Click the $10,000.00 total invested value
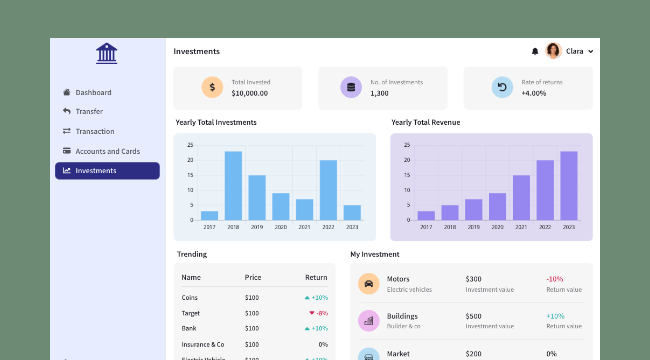The image size is (650, 360). tap(250, 93)
